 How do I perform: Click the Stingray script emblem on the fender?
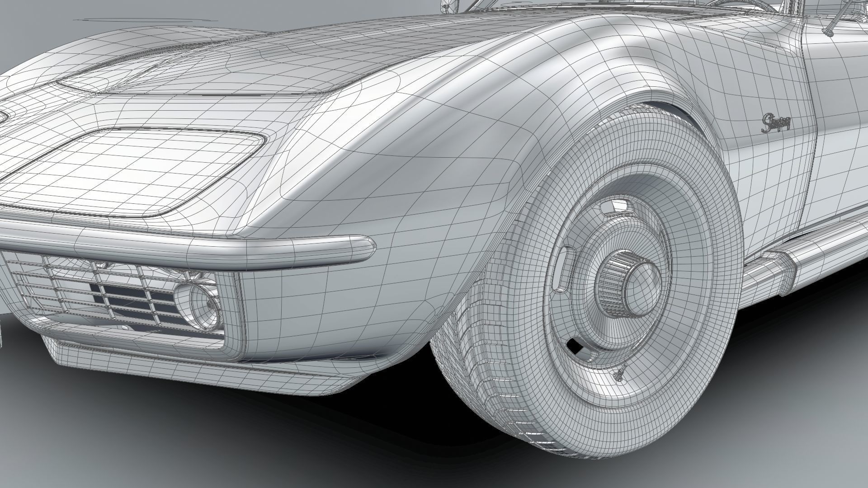coord(776,123)
